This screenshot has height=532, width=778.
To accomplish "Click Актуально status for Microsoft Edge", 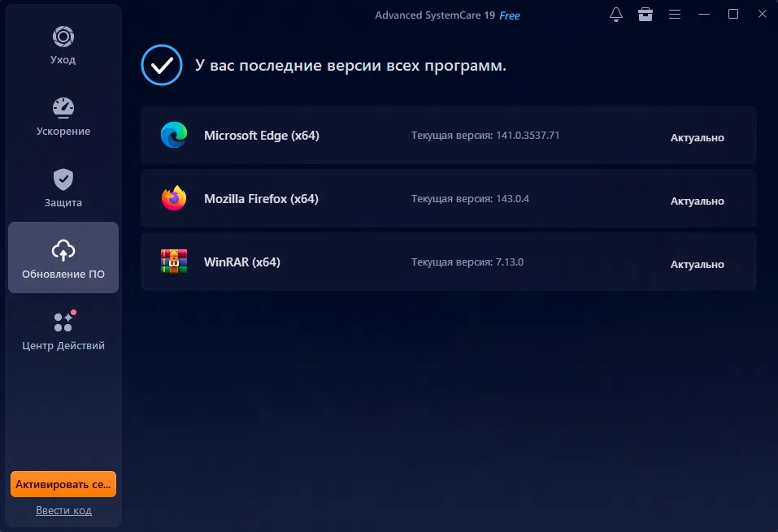I will click(698, 138).
